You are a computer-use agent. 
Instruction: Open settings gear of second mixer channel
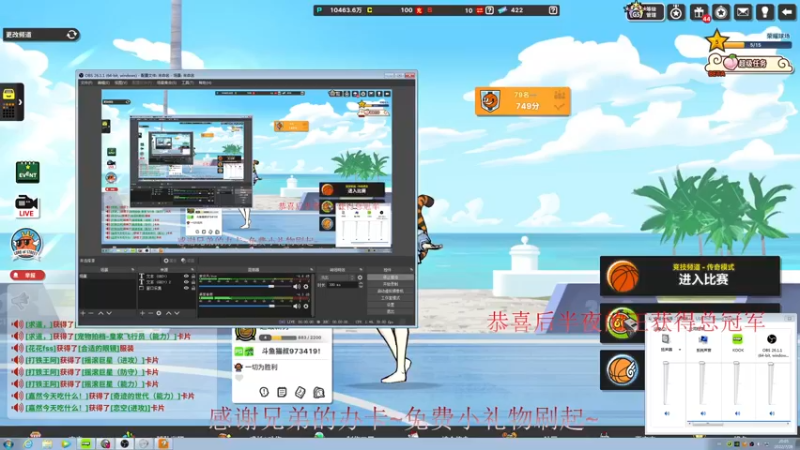click(306, 306)
